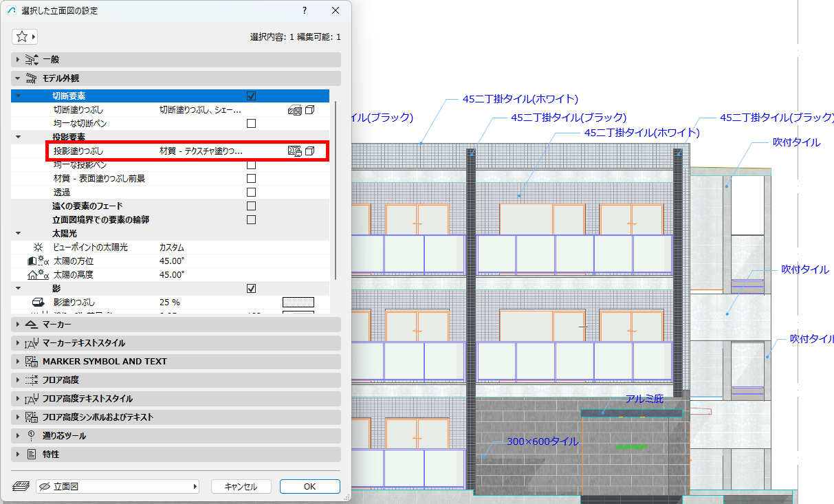Click the OK button

[x=309, y=486]
